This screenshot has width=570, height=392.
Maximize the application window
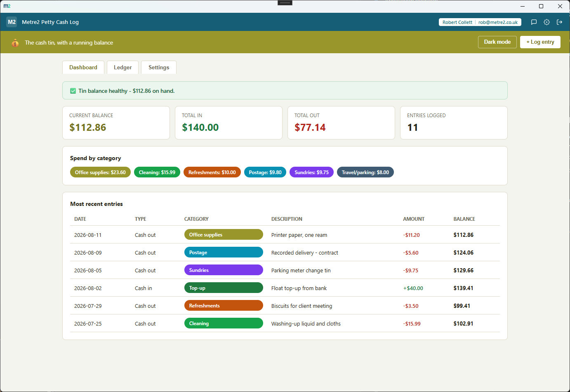click(541, 6)
